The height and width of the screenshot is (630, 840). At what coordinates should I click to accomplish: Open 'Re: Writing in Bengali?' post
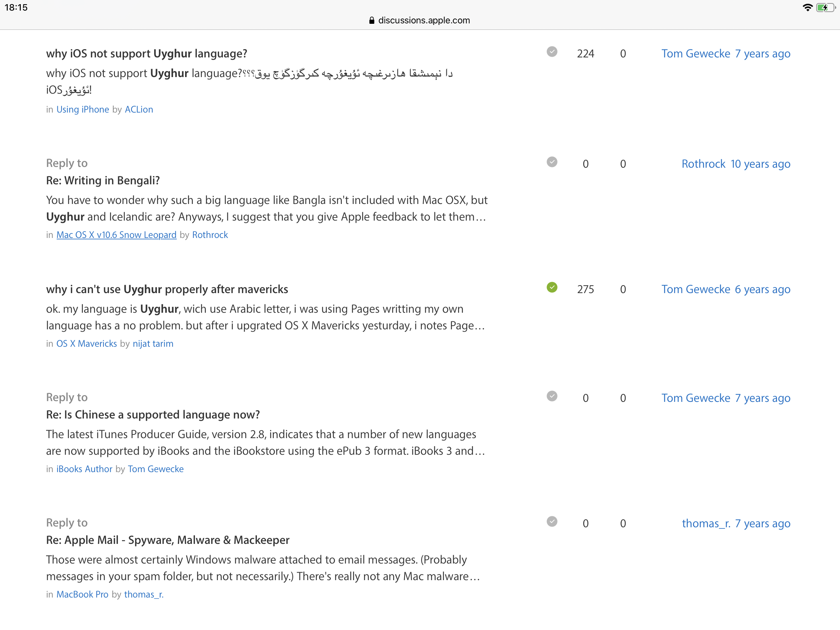tap(103, 181)
